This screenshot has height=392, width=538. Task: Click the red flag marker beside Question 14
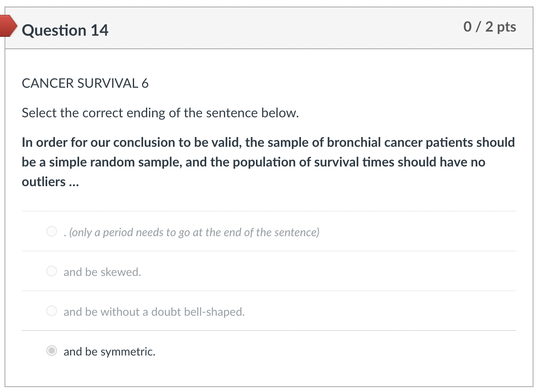[x=8, y=25]
